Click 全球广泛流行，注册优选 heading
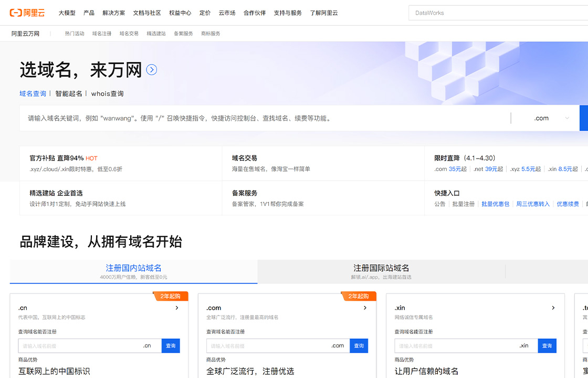 (250, 372)
